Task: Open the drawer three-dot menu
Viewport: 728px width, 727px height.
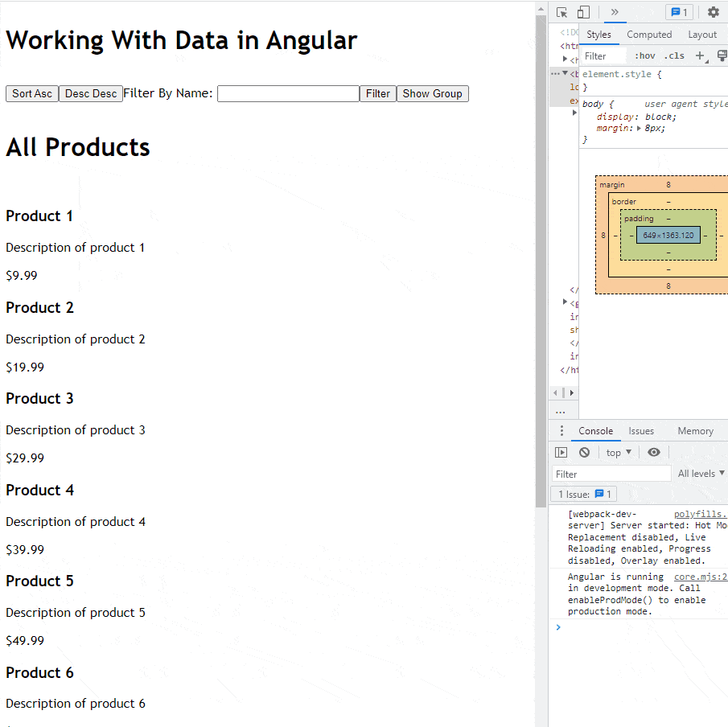Action: [561, 431]
